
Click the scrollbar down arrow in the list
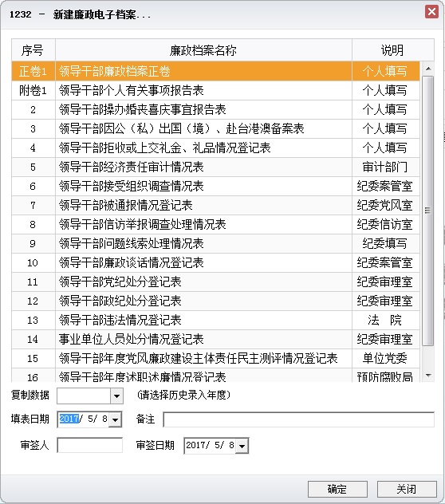coord(428,375)
